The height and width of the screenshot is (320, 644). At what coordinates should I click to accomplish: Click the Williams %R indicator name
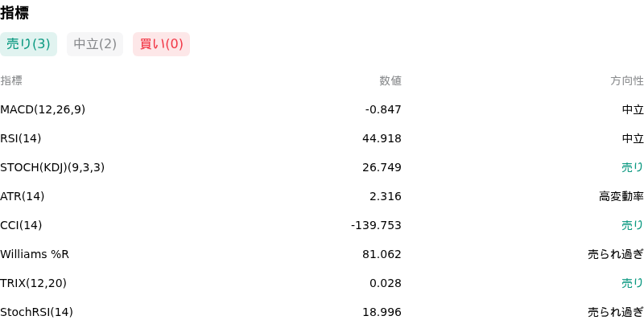(x=35, y=254)
